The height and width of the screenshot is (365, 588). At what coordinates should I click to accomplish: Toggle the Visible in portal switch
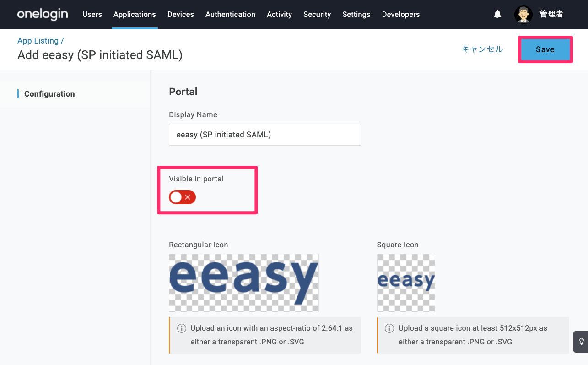point(182,197)
